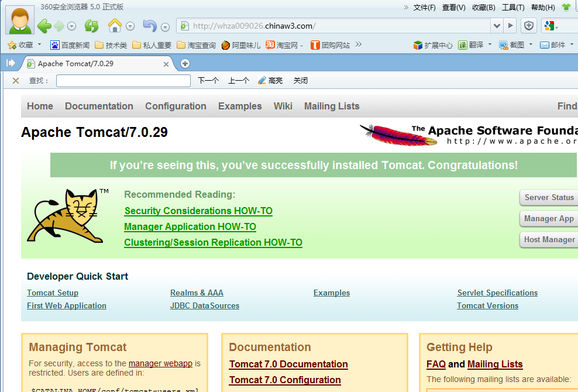The width and height of the screenshot is (578, 392).
Task: Open Clustering/Session Replication HOW-TO link
Action: point(213,243)
